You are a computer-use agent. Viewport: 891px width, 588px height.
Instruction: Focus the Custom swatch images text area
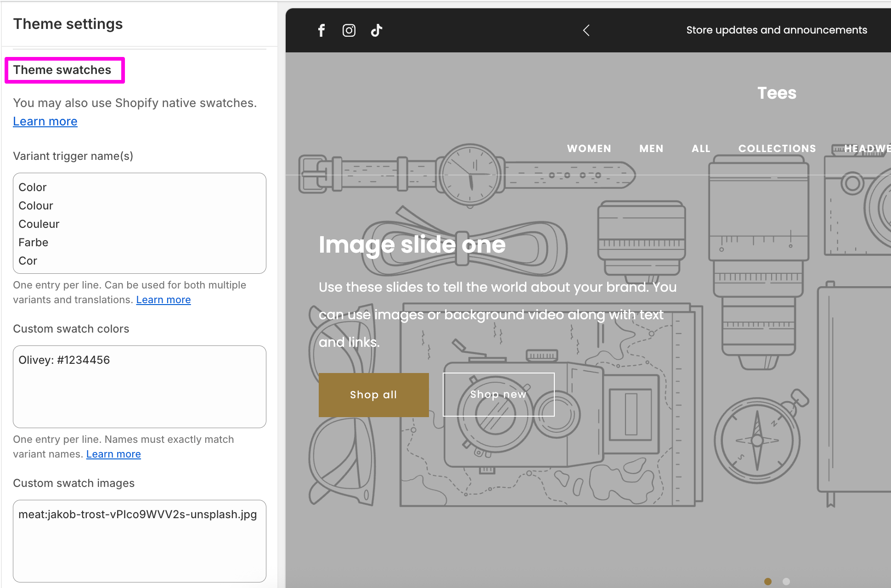[140, 541]
